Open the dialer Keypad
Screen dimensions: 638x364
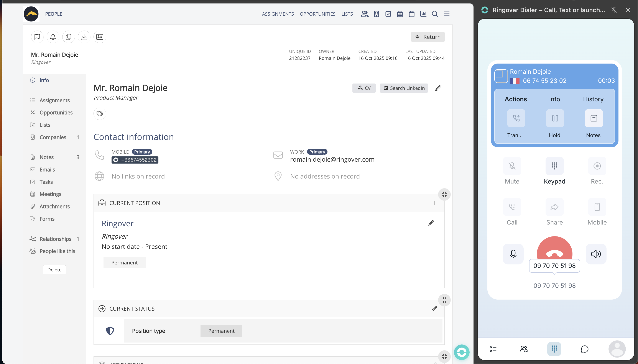tap(554, 166)
